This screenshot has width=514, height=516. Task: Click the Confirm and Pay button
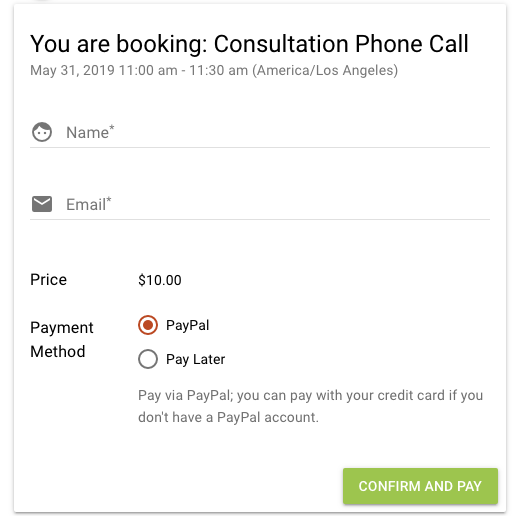point(420,486)
